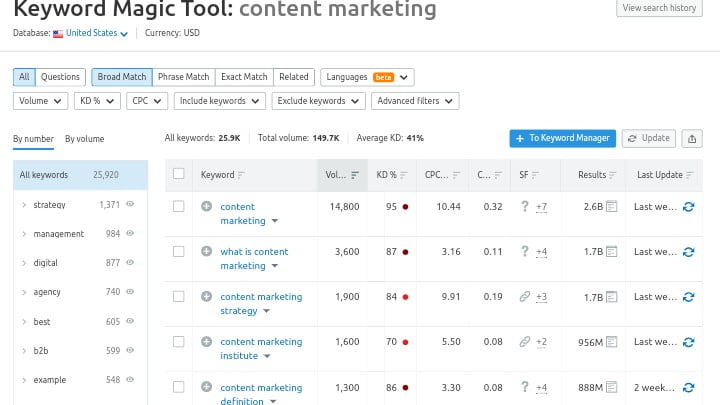720x405 pixels.
Task: Click the 'To Keyword Manager' button
Action: 561,138
